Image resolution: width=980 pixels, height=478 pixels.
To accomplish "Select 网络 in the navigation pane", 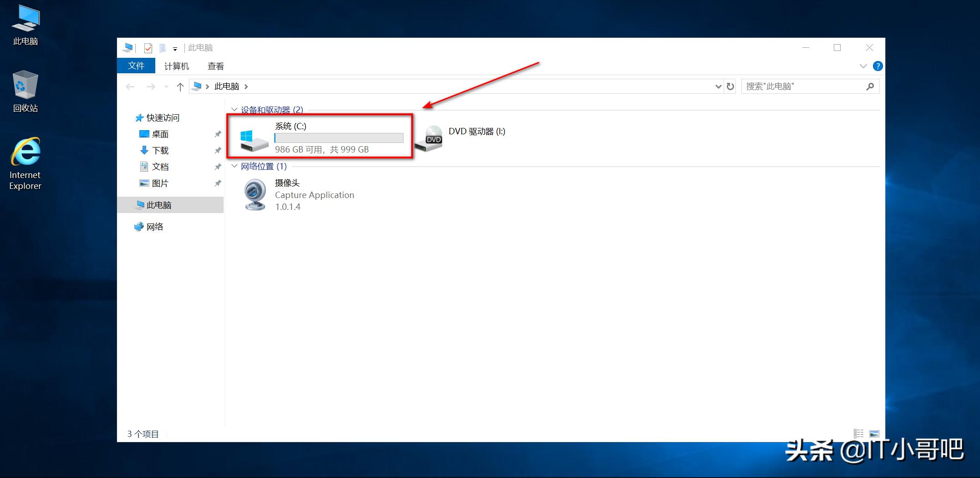I will click(x=155, y=226).
